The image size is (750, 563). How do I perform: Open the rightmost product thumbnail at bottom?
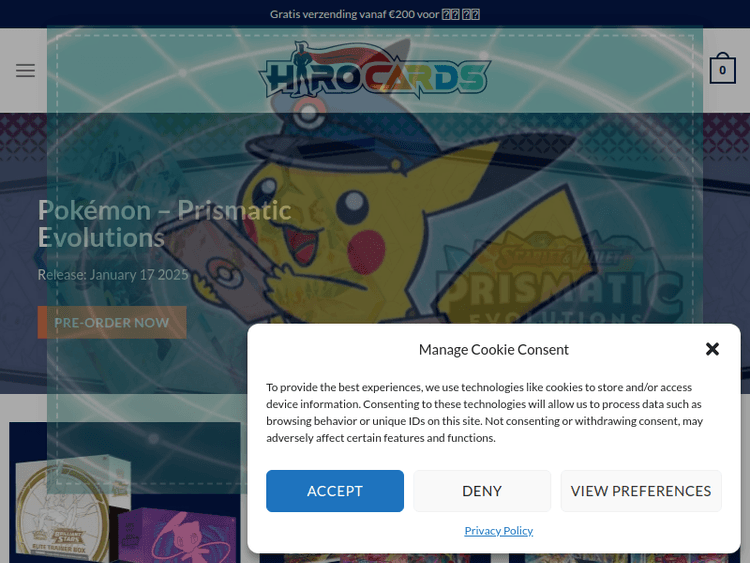point(624,557)
